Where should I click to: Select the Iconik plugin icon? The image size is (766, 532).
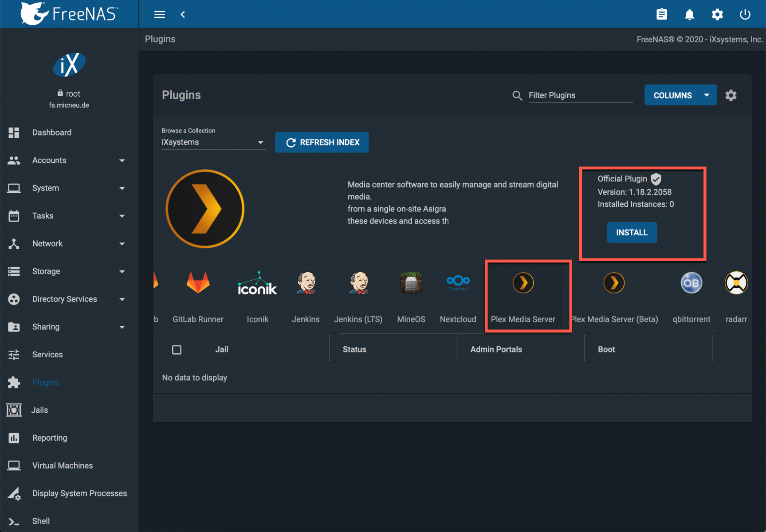point(257,283)
